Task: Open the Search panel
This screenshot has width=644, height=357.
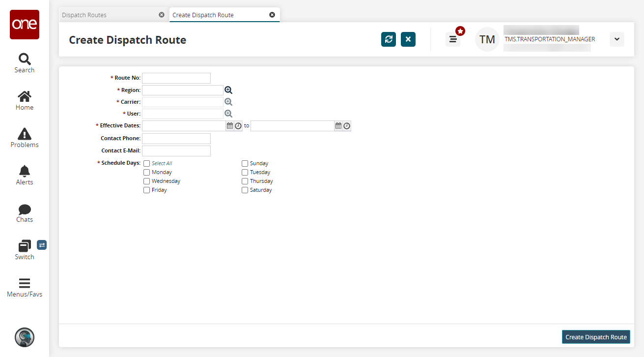Action: pyautogui.click(x=25, y=63)
